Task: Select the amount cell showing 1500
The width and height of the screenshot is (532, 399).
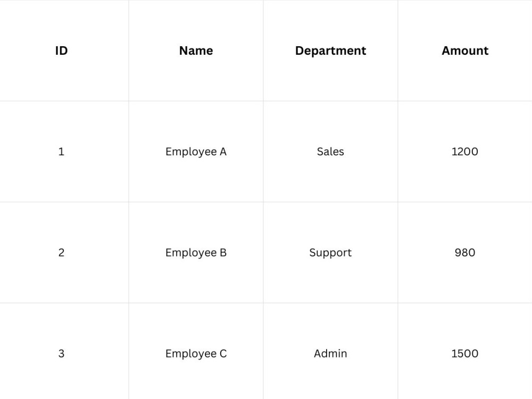Action: tap(465, 351)
